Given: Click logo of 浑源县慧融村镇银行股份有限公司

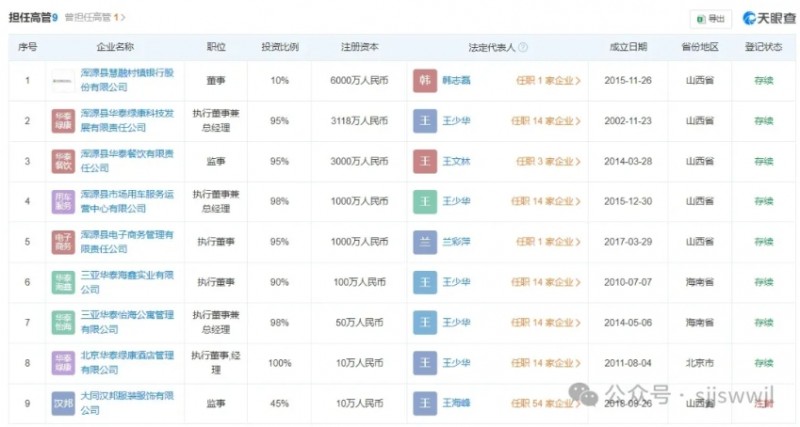Looking at the screenshot, I should [63, 81].
